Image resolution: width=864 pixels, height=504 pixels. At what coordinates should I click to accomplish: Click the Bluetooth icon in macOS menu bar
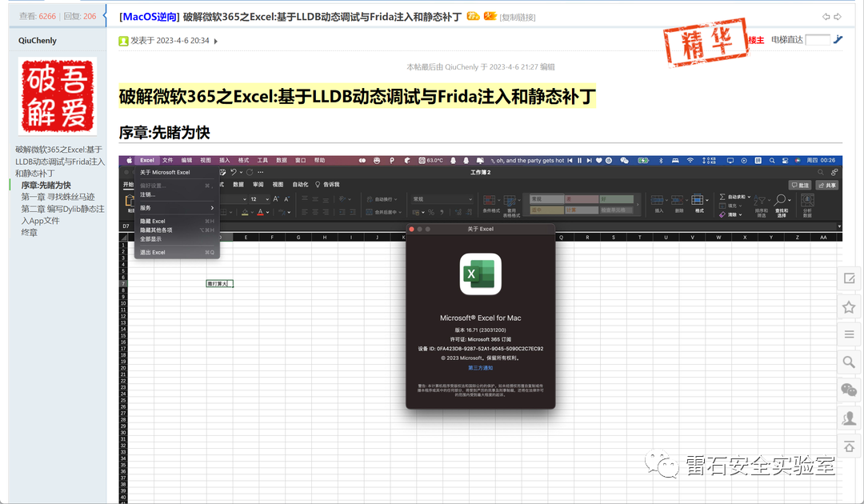pos(662,160)
